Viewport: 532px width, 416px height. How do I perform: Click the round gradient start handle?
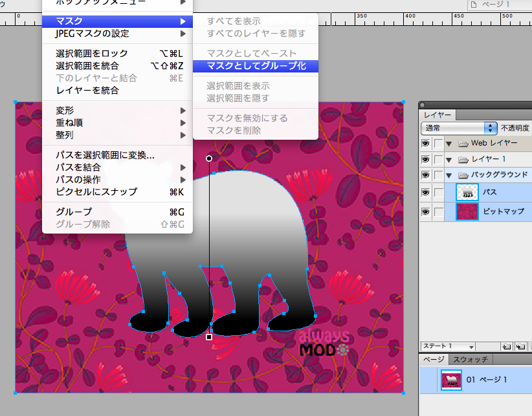(209, 159)
